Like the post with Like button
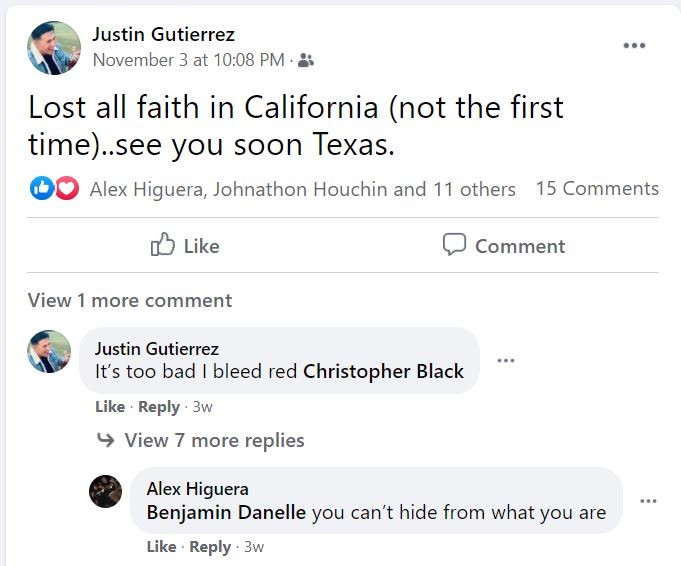Screen dimensions: 681x566 tap(185, 246)
